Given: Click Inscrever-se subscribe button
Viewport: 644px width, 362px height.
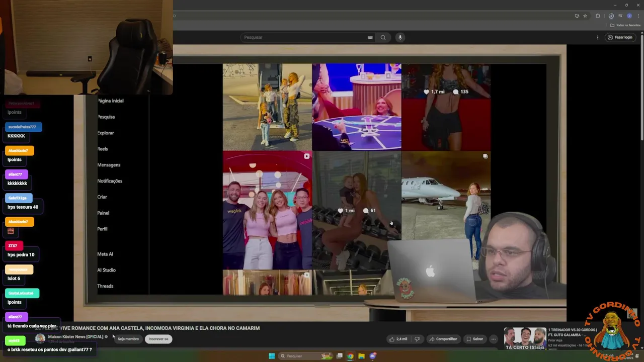Looking at the screenshot, I should point(158,339).
